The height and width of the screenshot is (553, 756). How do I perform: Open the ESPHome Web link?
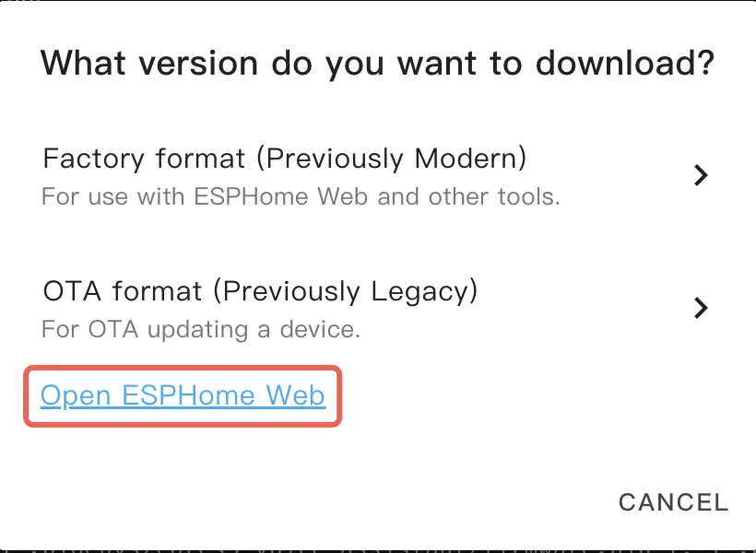coord(183,395)
